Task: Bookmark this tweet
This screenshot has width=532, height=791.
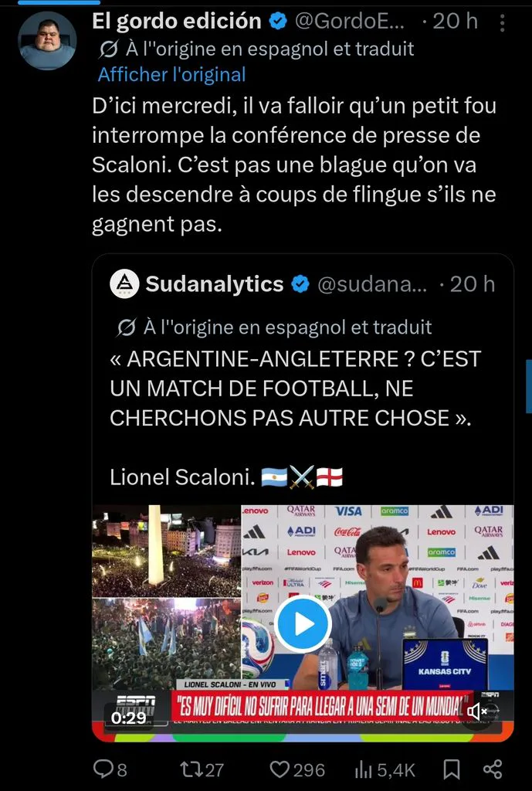Action: point(452,769)
